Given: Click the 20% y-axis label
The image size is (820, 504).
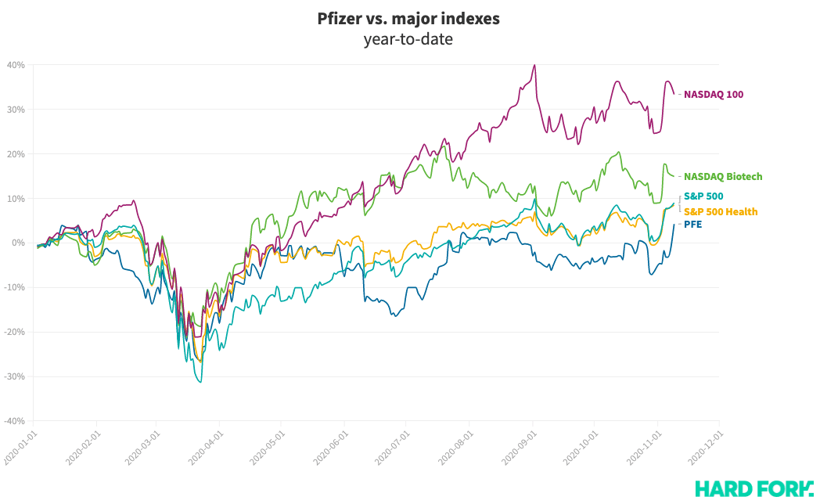Looking at the screenshot, I should tap(16, 153).
